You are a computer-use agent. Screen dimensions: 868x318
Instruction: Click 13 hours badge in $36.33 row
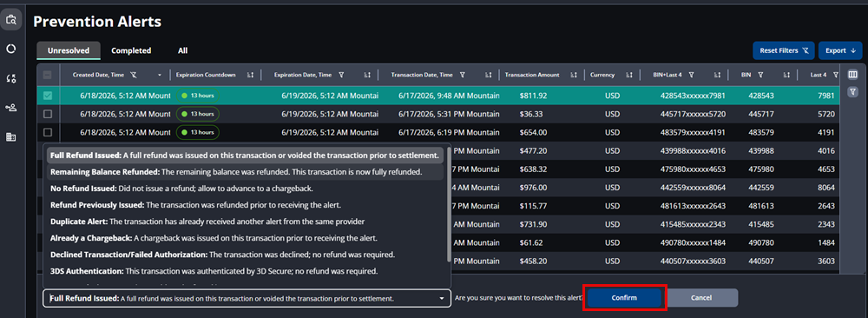(x=198, y=114)
